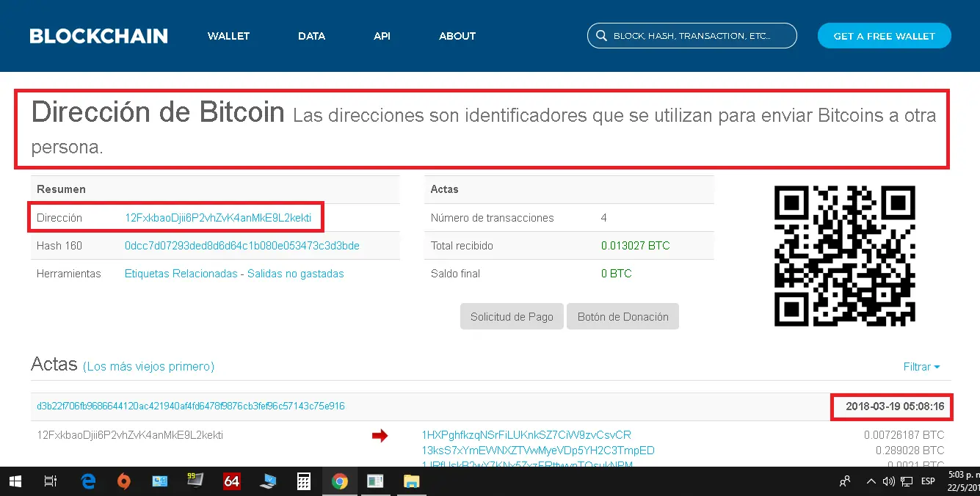Show hidden system tray icons
Viewport: 980px width, 496px height.
(871, 481)
